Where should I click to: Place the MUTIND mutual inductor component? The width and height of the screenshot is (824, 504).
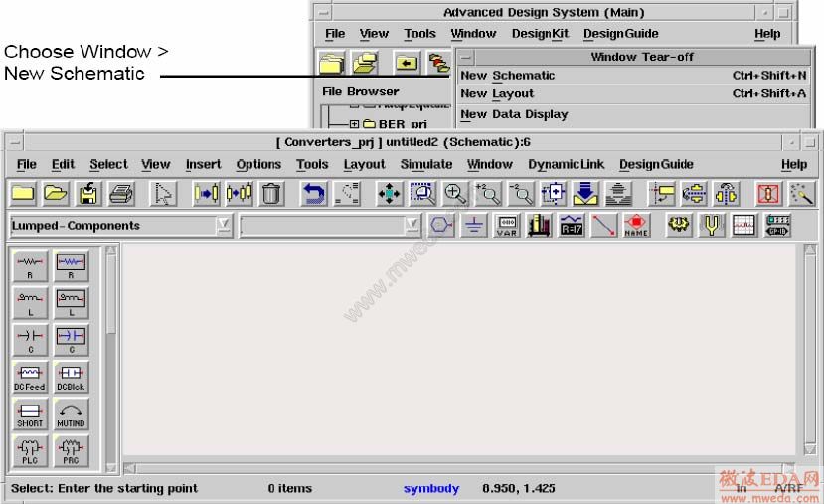pyautogui.click(x=71, y=414)
